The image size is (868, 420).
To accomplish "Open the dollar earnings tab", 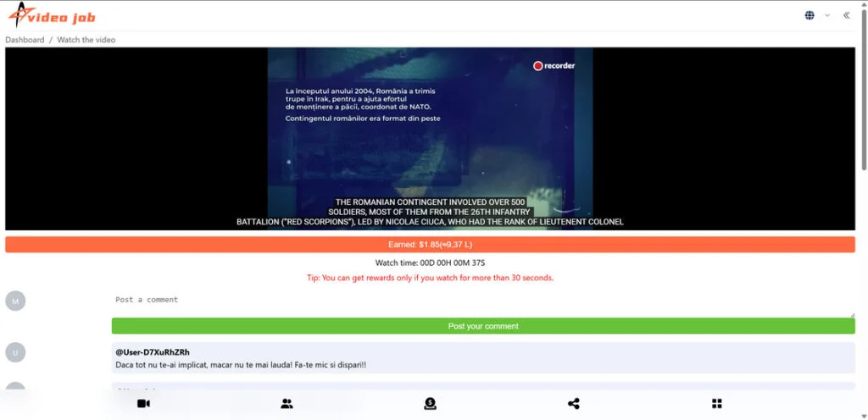I will (x=430, y=403).
